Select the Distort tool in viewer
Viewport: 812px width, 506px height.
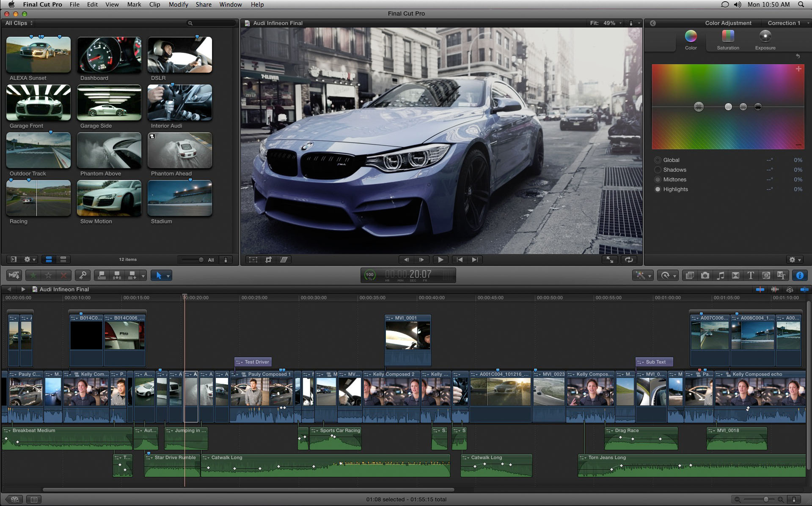coord(284,260)
